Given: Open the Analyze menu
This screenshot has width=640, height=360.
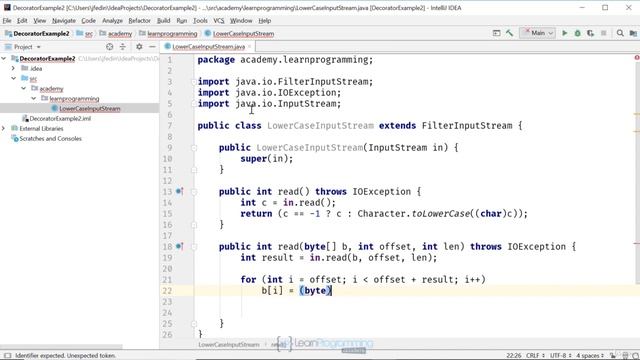Looking at the screenshot, I should point(112,20).
